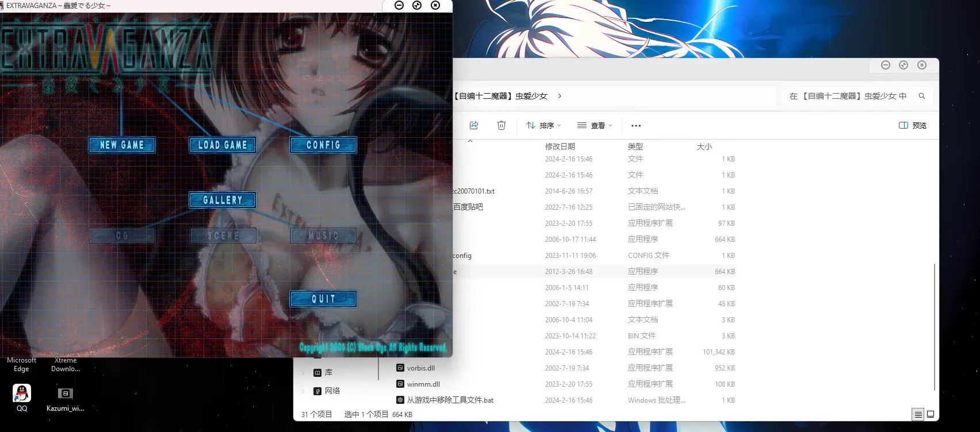Click the batch file gear icon
Image resolution: width=980 pixels, height=432 pixels.
click(x=400, y=400)
